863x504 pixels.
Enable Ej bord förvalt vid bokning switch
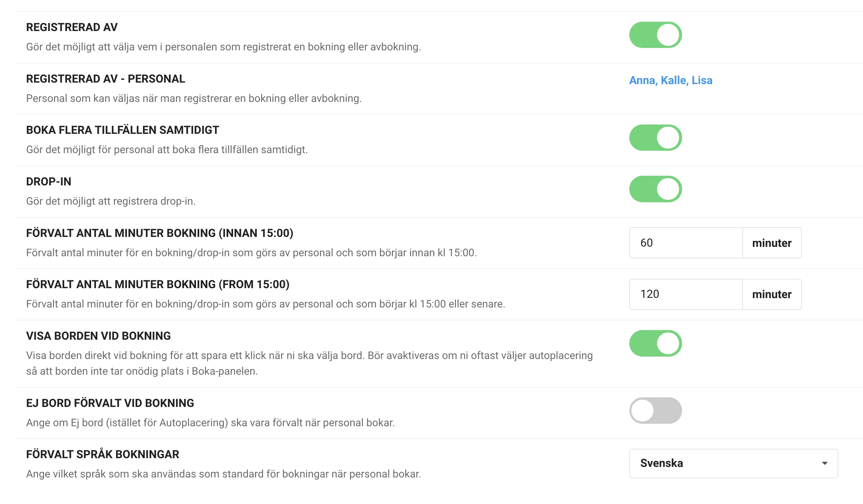(655, 410)
